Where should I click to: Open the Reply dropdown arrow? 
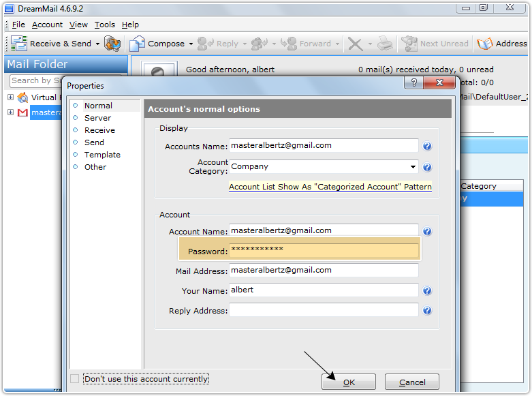(x=245, y=44)
